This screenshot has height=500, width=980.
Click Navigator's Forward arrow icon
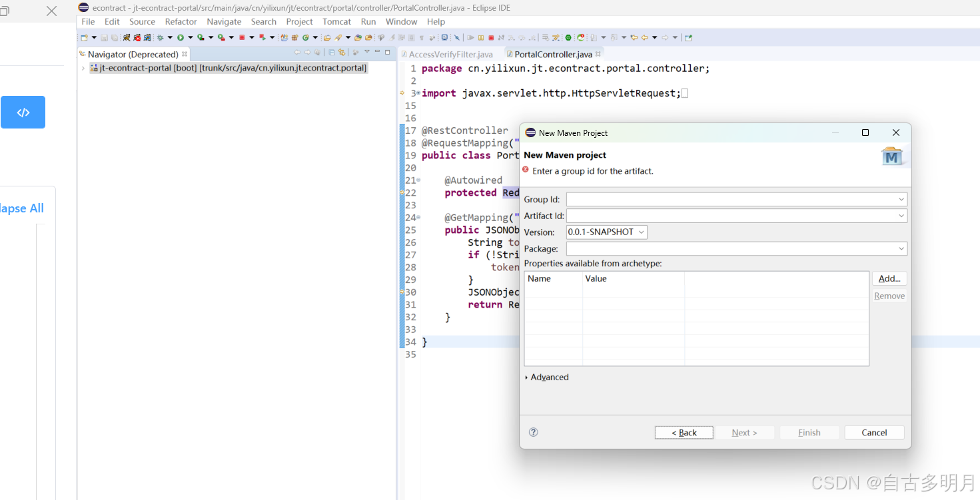point(308,52)
